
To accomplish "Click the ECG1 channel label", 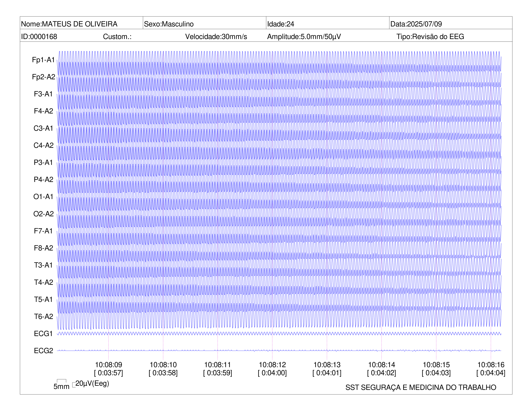I will point(43,334).
